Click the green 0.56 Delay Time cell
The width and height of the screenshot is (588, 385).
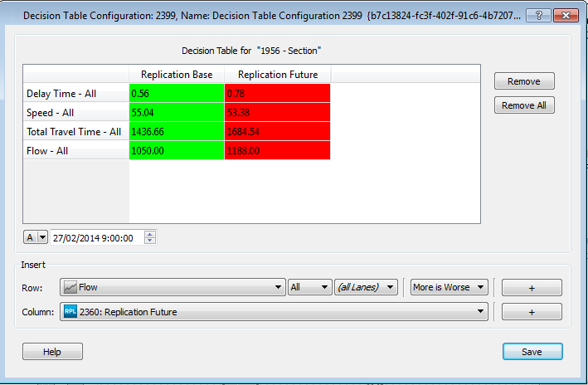click(177, 94)
